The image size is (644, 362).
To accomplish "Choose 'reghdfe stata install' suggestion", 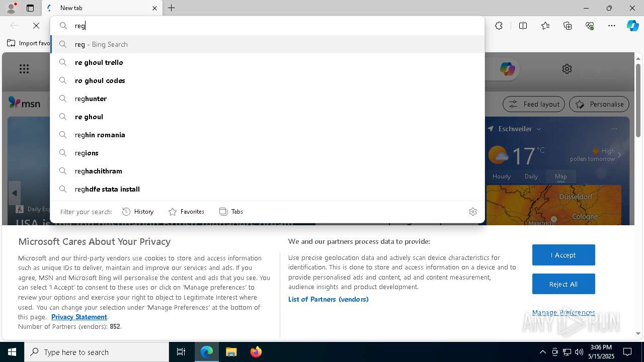I will point(267,189).
